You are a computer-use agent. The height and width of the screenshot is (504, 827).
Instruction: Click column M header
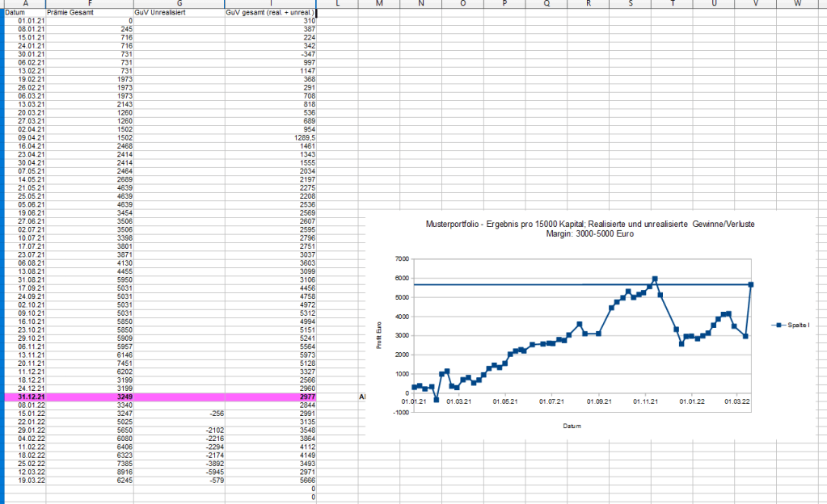pyautogui.click(x=379, y=4)
